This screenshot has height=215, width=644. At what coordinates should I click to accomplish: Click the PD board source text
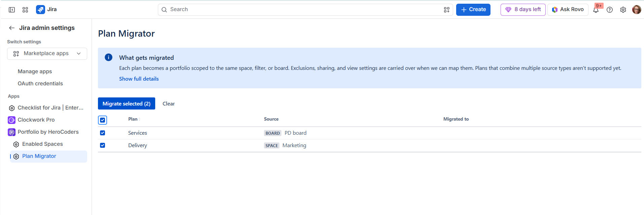(296, 133)
